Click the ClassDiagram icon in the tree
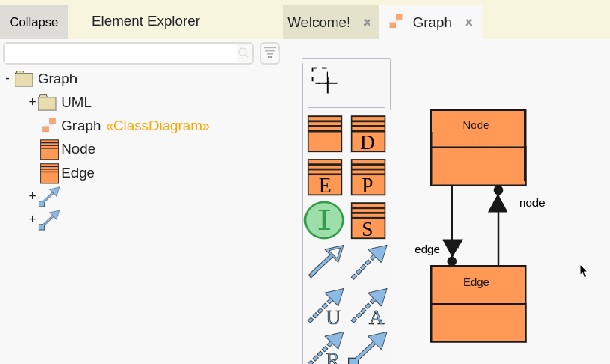610x364 pixels. click(x=49, y=125)
